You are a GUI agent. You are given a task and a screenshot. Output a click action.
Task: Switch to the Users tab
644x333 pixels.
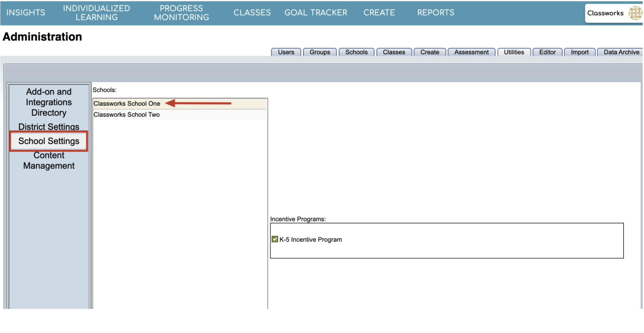pos(286,52)
